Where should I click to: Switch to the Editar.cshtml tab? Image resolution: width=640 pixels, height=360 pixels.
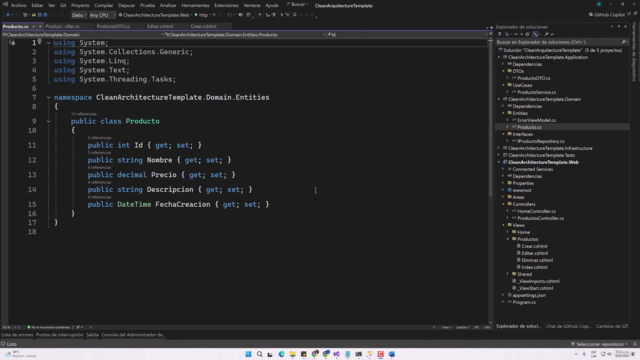click(x=160, y=26)
